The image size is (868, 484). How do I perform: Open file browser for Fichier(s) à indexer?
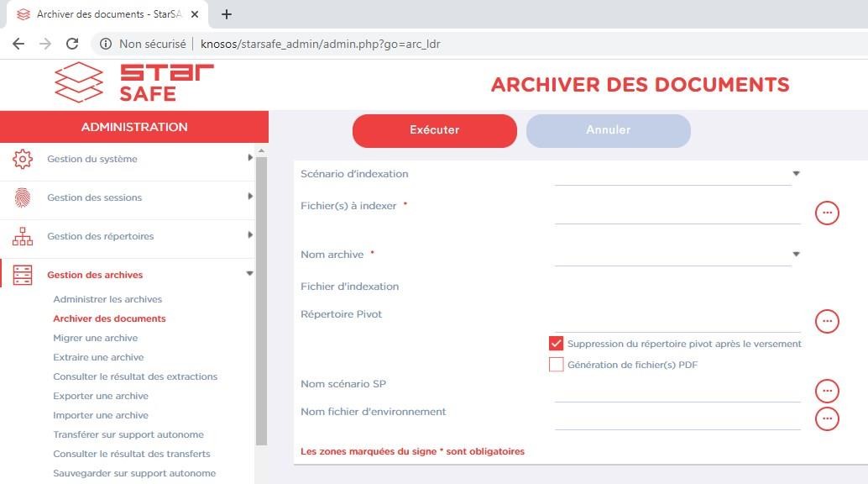(827, 213)
